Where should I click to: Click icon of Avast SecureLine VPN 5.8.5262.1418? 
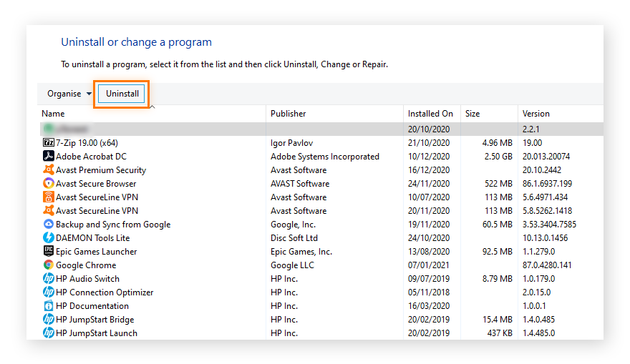coord(48,211)
